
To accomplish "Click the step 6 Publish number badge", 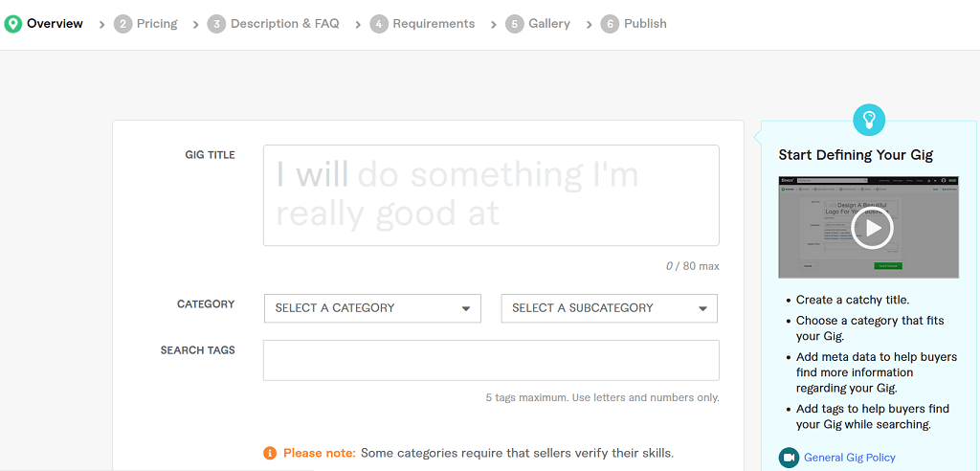I will tap(610, 24).
